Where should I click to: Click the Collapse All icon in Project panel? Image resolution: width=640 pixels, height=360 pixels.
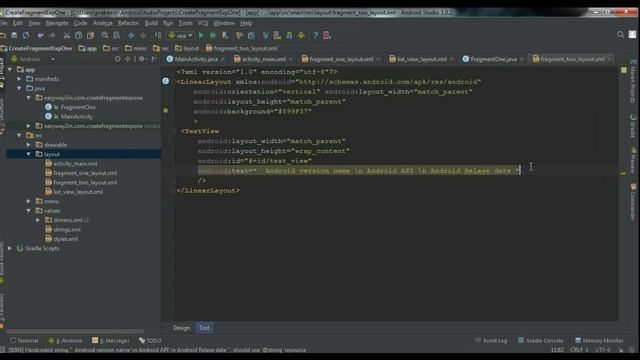(x=128, y=59)
